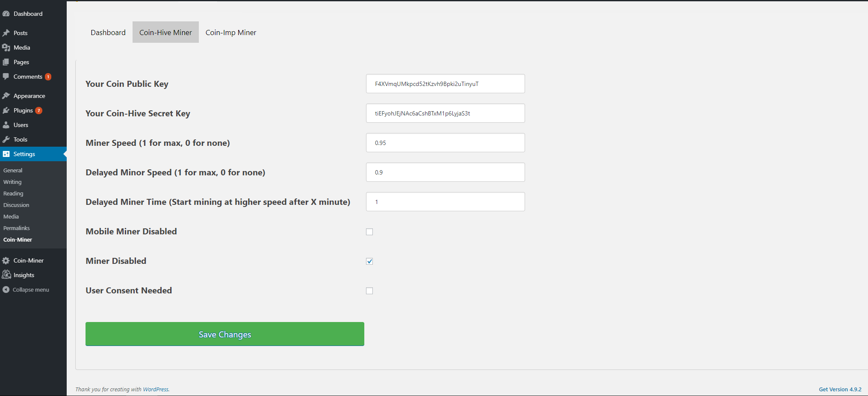Open Permalinks under Settings submenu
Screen dimensions: 868x396
pos(17,228)
